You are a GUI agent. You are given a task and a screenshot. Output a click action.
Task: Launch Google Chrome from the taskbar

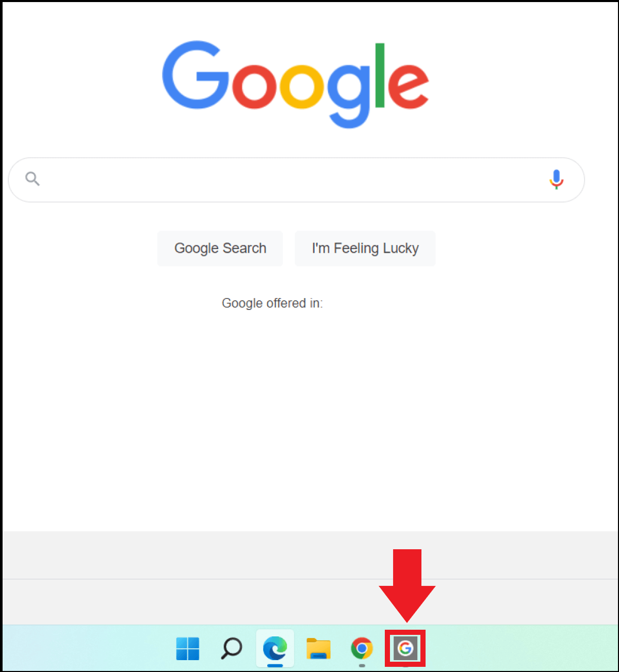(362, 648)
